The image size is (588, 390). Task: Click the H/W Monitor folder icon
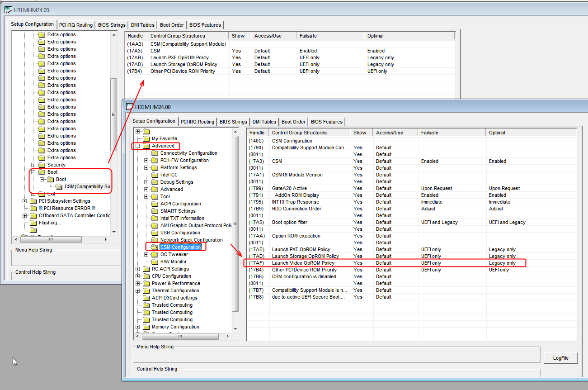[155, 262]
